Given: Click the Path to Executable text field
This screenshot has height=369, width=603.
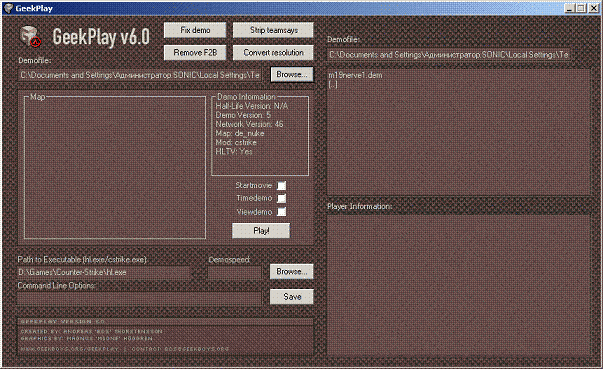Looking at the screenshot, I should click(104, 272).
